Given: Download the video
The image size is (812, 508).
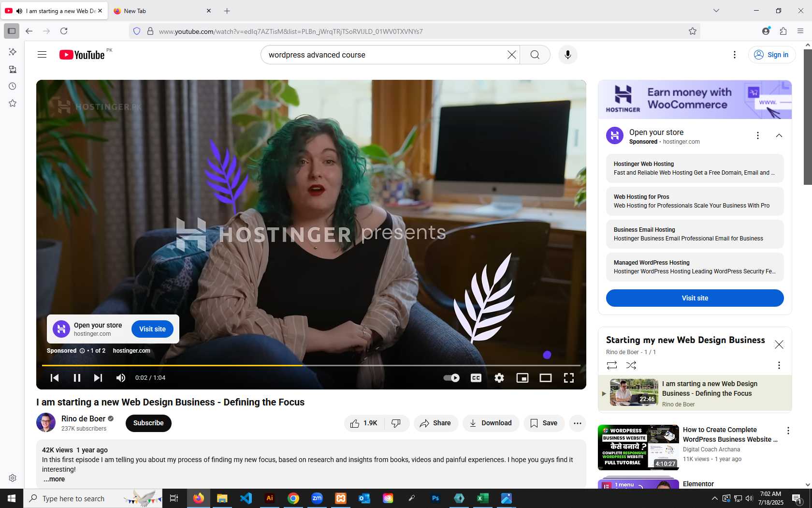Looking at the screenshot, I should pos(491,423).
